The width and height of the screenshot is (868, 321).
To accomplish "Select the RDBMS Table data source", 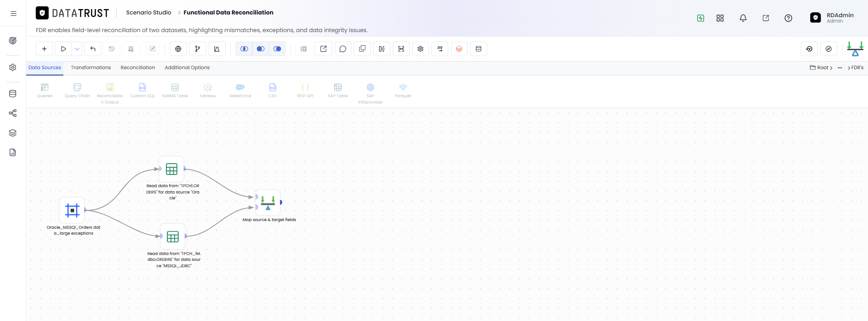I will click(x=175, y=90).
